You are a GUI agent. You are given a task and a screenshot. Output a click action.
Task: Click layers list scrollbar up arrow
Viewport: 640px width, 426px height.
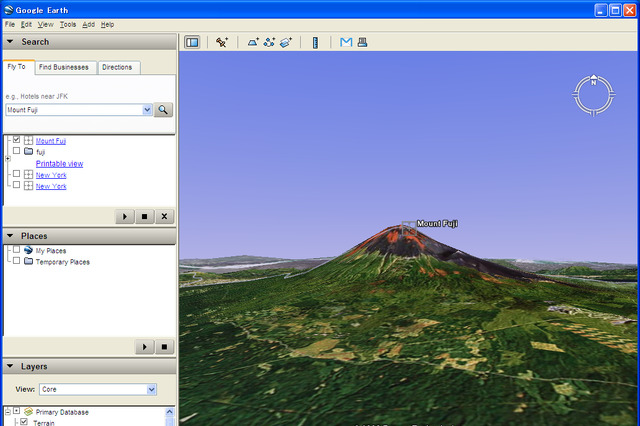pyautogui.click(x=170, y=412)
